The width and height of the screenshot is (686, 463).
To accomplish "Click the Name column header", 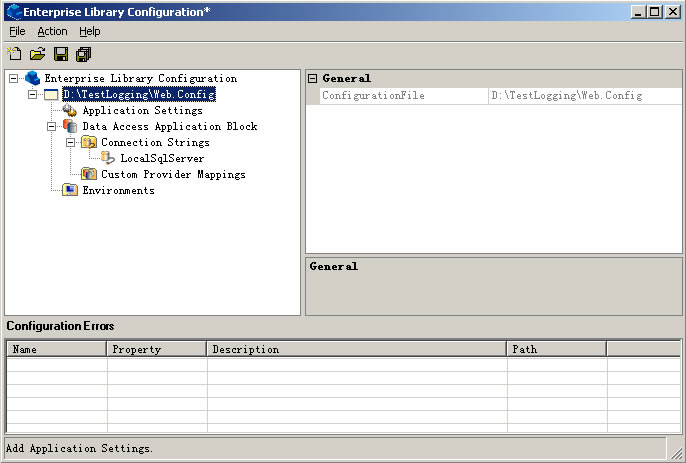I will point(56,349).
